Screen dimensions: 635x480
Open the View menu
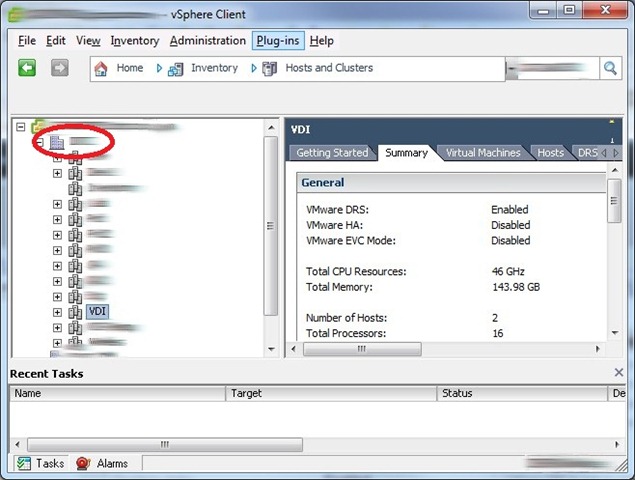pos(88,41)
